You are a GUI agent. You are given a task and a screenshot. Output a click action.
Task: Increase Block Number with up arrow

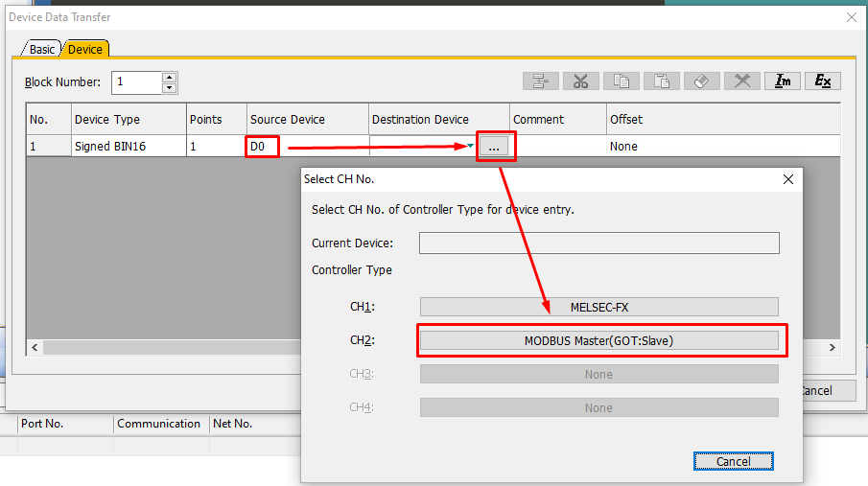pos(170,77)
